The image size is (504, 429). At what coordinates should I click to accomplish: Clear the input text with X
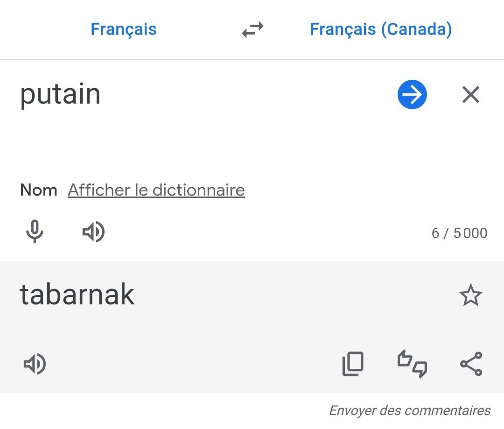[x=470, y=95]
